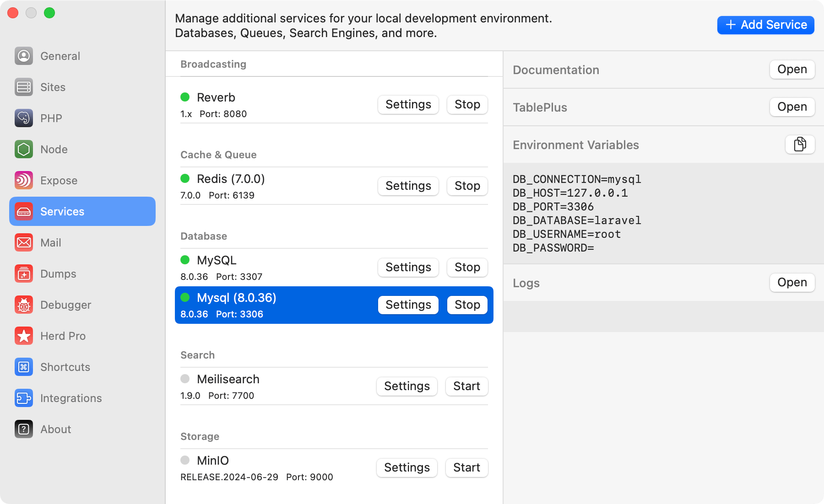
Task: Click the Environment Variables heading
Action: (x=575, y=145)
